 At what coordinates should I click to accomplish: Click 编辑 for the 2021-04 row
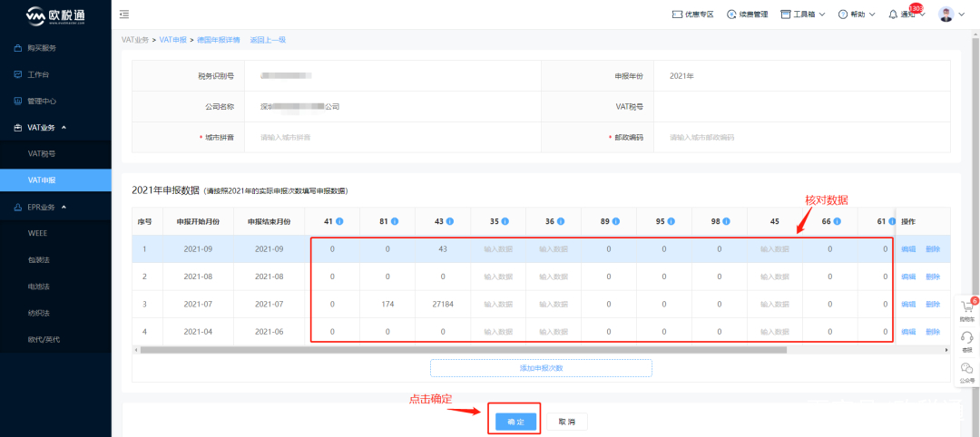coord(908,332)
